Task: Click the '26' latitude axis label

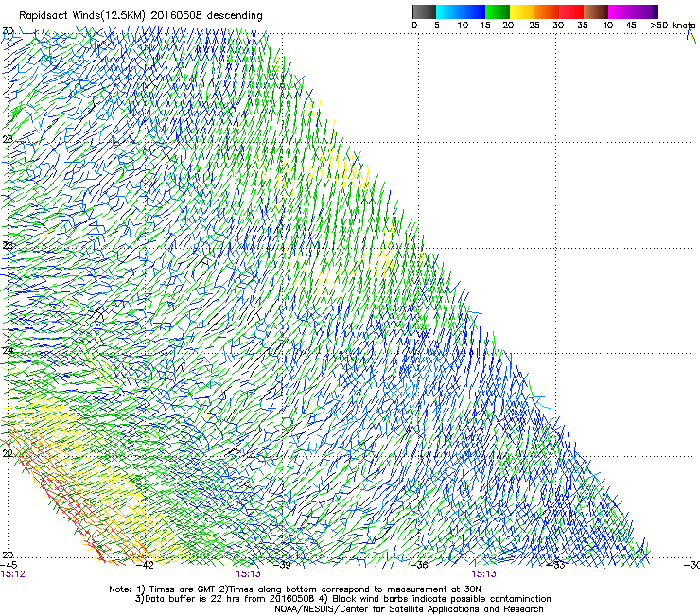Action: pos(8,246)
